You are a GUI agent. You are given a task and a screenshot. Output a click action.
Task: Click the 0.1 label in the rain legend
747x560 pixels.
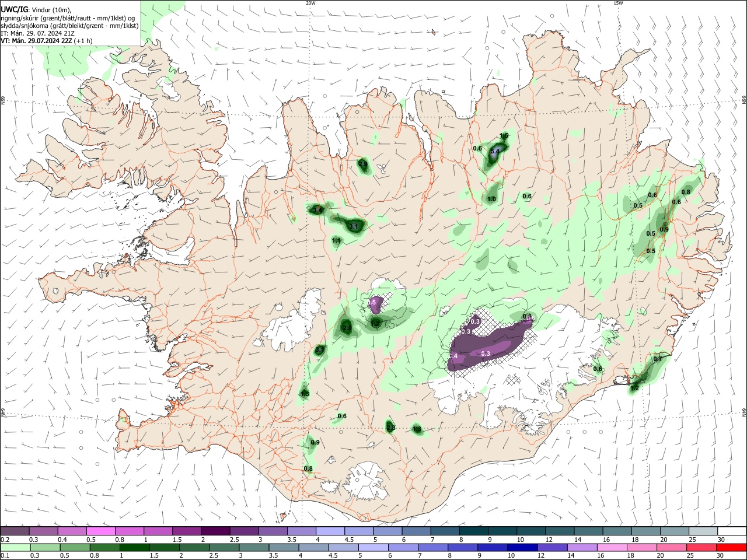(x=5, y=556)
